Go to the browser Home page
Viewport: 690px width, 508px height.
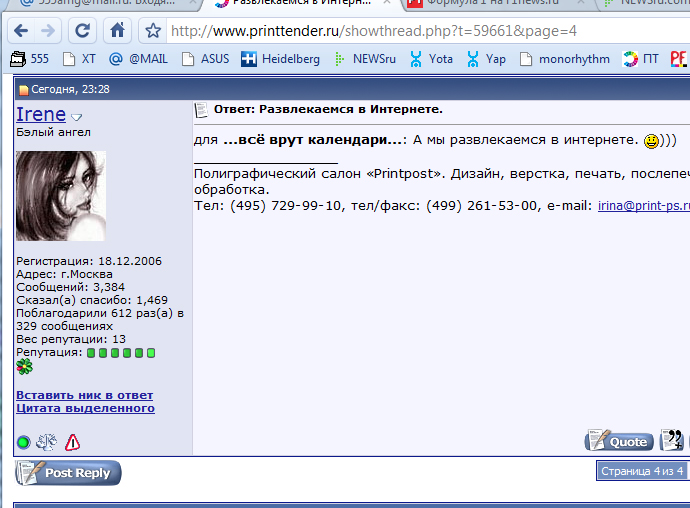pyautogui.click(x=118, y=30)
